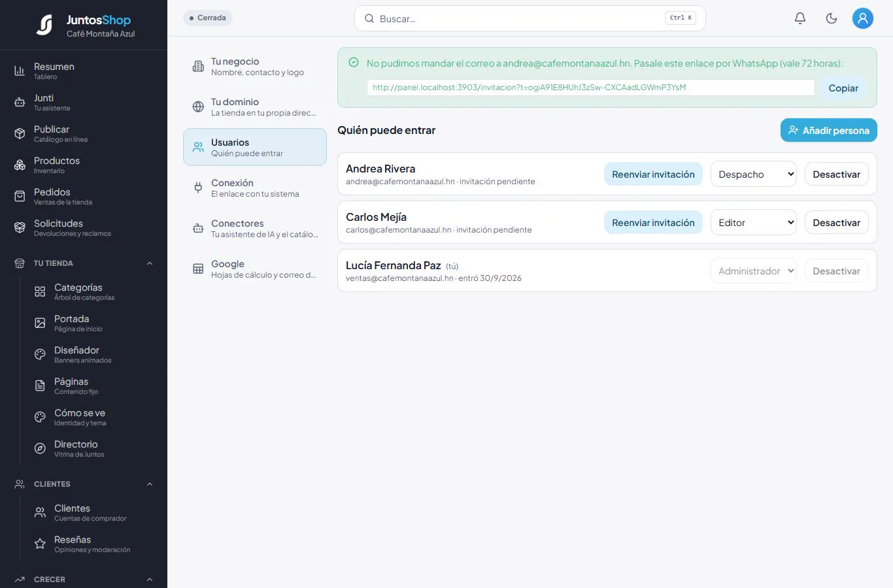The image size is (893, 588).
Task: Click the Productos inventory icon
Action: click(x=20, y=165)
